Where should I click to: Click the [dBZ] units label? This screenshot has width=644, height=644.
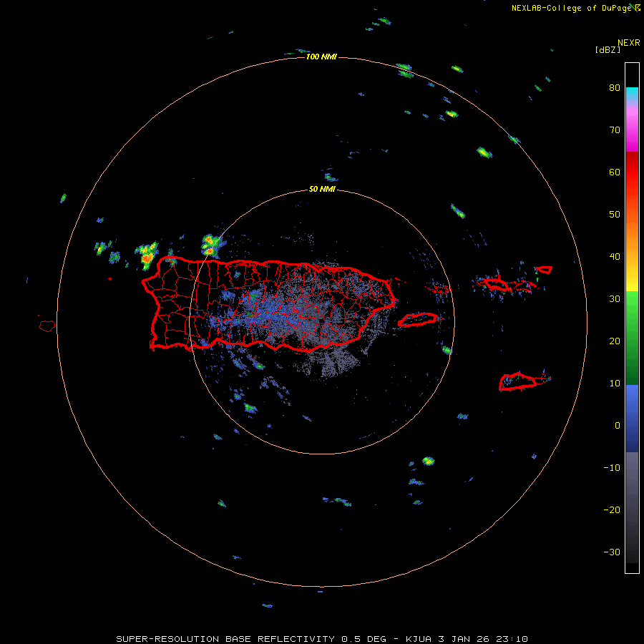tap(608, 50)
